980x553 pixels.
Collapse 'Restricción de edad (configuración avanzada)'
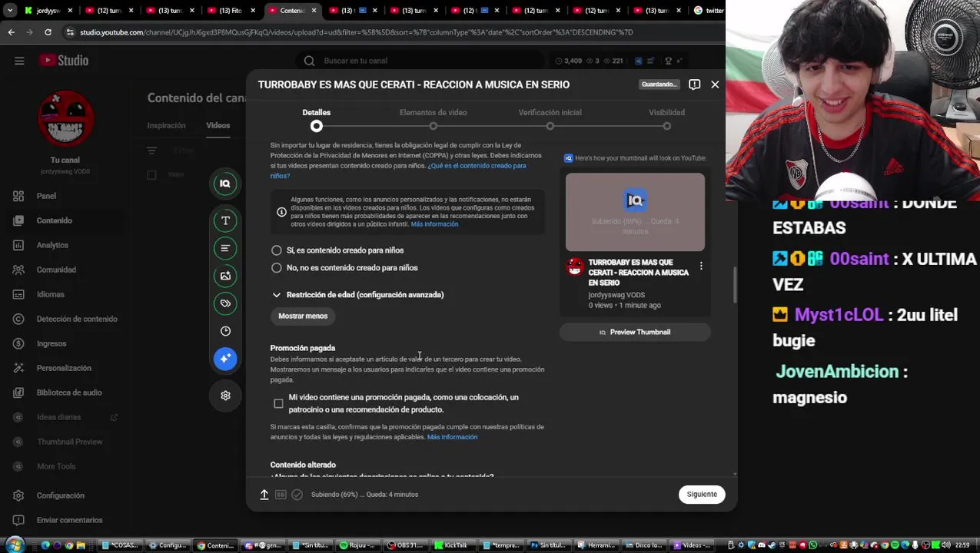[x=357, y=295]
